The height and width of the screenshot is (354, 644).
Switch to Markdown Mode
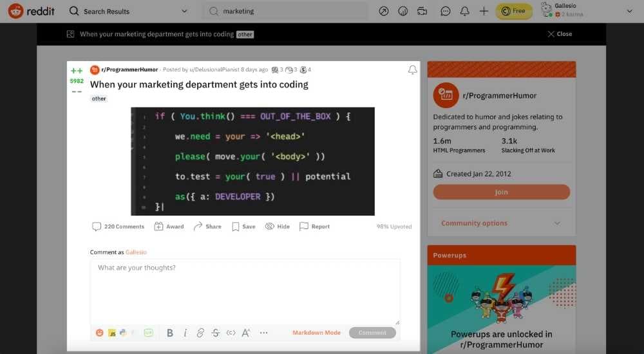click(316, 333)
